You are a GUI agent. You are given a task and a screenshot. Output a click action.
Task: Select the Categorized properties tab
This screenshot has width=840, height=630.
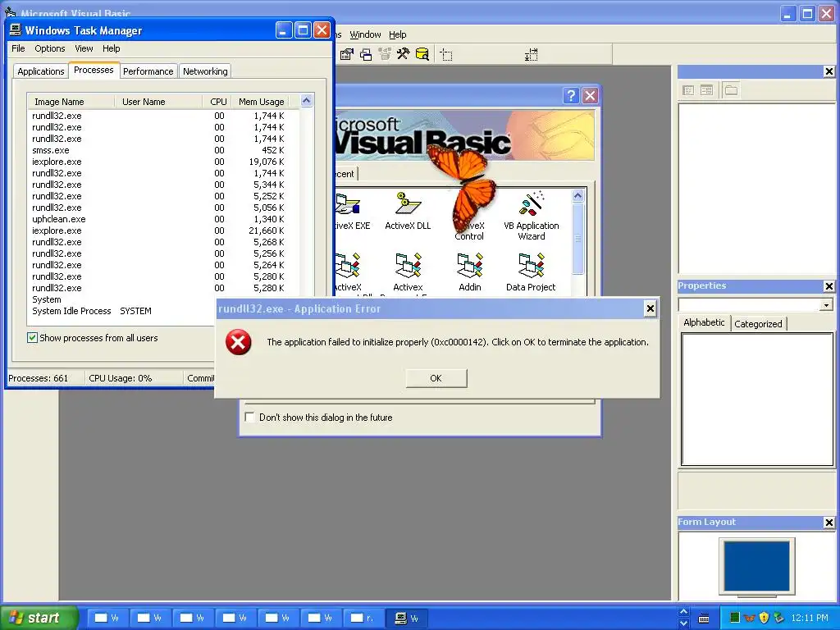[758, 323]
